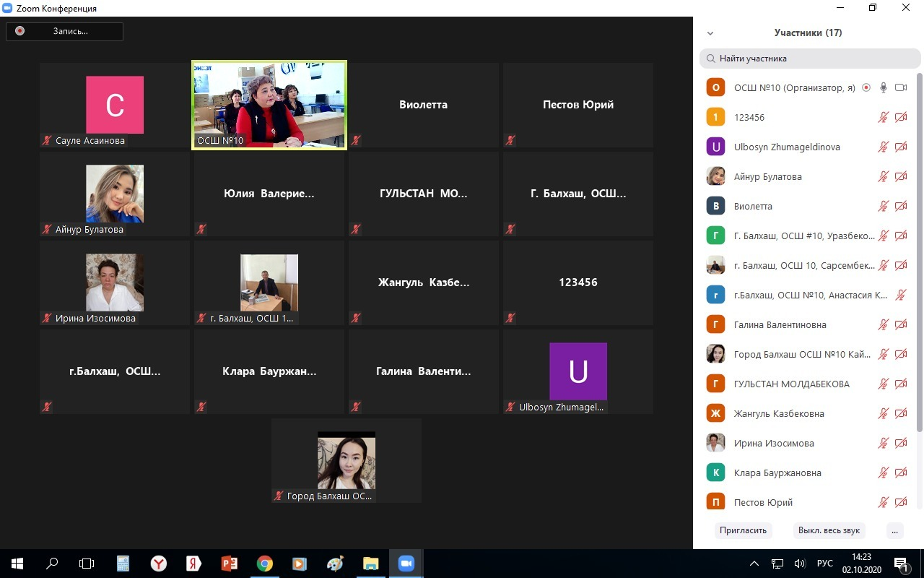Click the participants list vertical scrollbar
The height and width of the screenshot is (578, 924).
click(x=919, y=253)
